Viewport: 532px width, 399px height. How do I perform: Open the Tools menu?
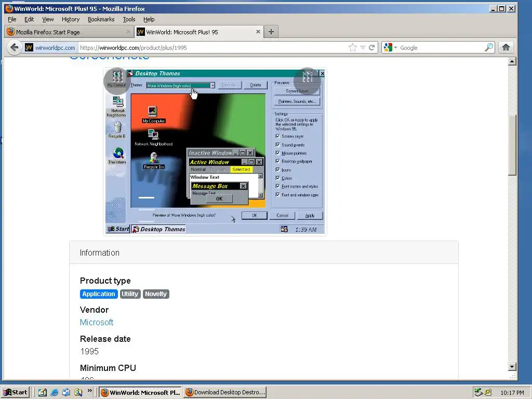point(129,19)
